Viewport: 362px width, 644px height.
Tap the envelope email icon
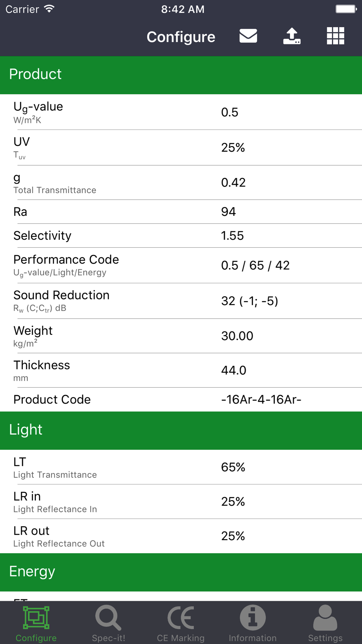248,36
